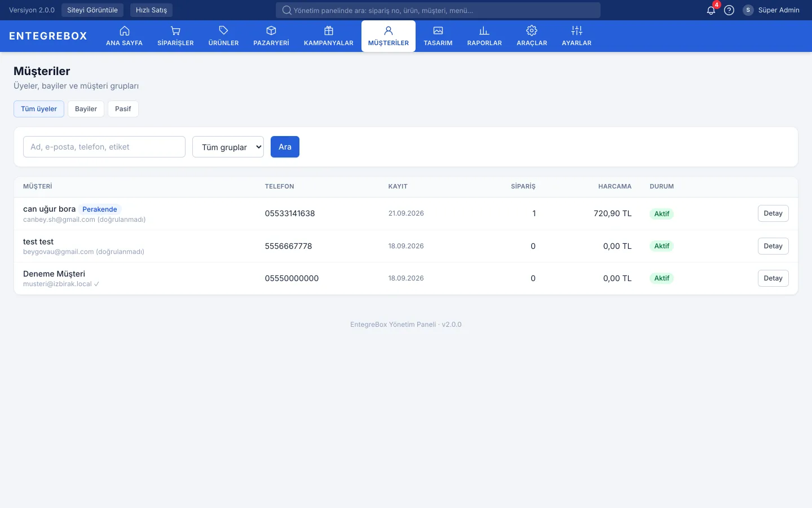The width and height of the screenshot is (812, 508).
Task: Open Detay for test test
Action: [773, 246]
